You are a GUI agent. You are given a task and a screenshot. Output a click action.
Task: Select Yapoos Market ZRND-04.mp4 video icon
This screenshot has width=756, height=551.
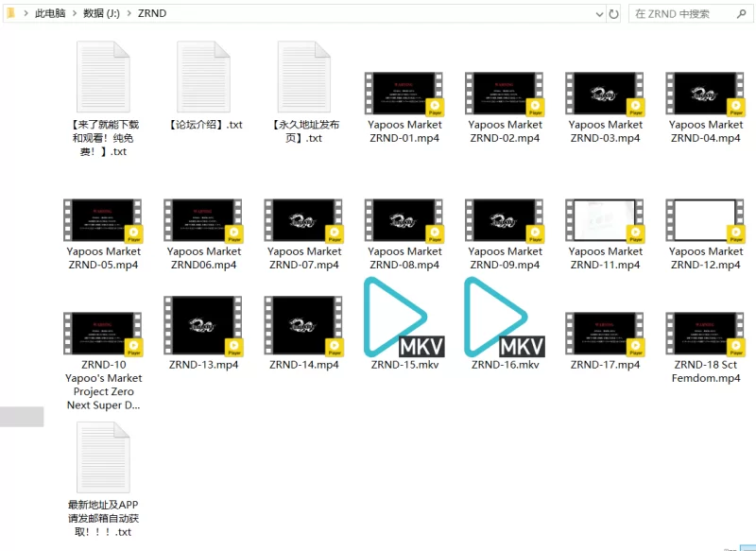pyautogui.click(x=705, y=94)
